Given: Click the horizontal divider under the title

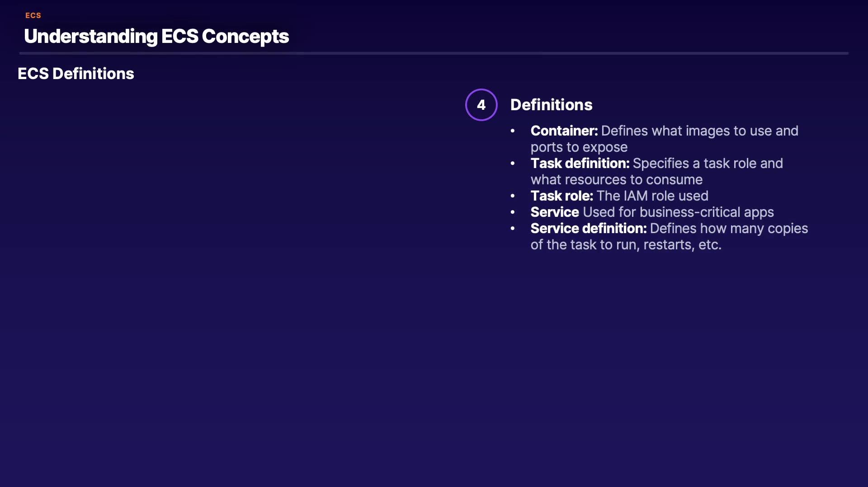Looking at the screenshot, I should pyautogui.click(x=434, y=53).
